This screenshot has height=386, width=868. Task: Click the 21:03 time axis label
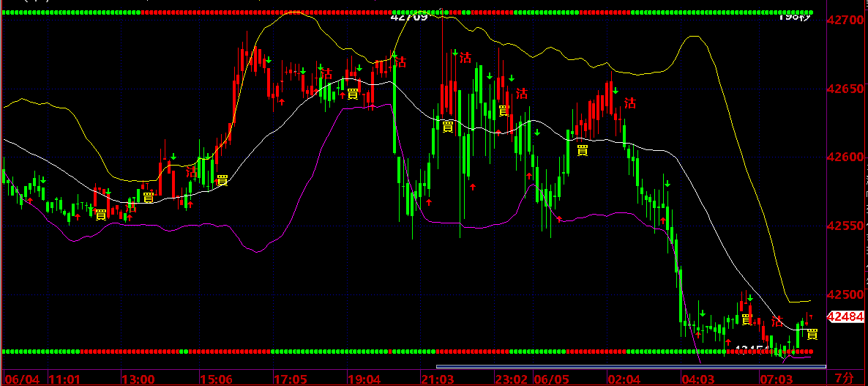(436, 379)
